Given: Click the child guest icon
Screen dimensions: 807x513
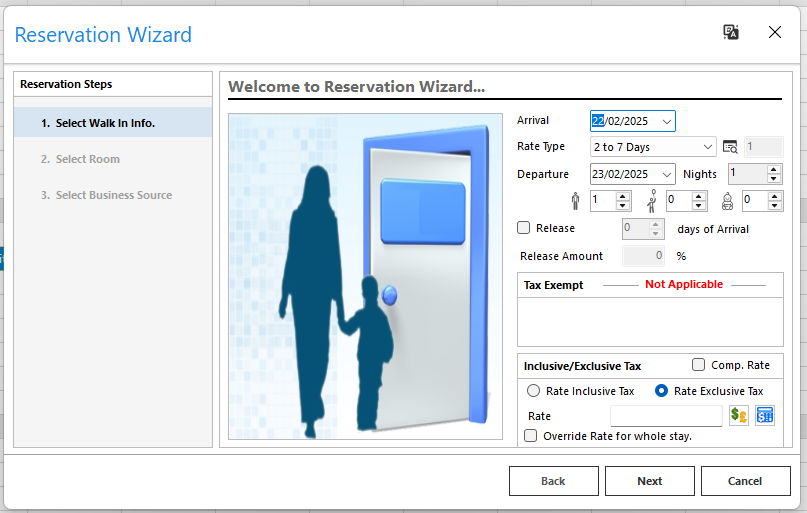Looking at the screenshot, I should [x=652, y=201].
